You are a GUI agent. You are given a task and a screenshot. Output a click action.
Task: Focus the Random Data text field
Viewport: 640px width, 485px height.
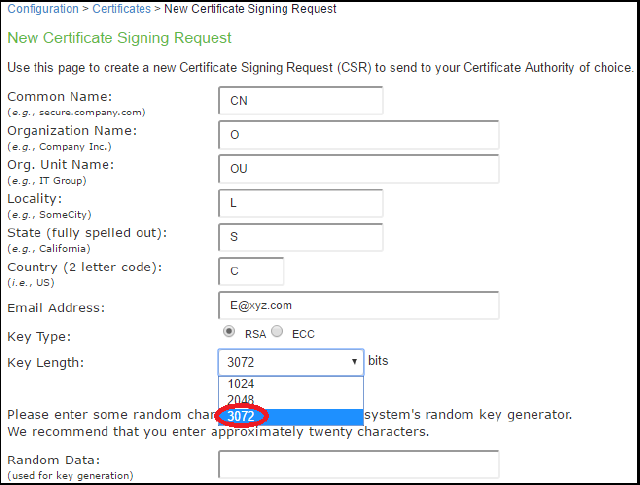(x=358, y=465)
